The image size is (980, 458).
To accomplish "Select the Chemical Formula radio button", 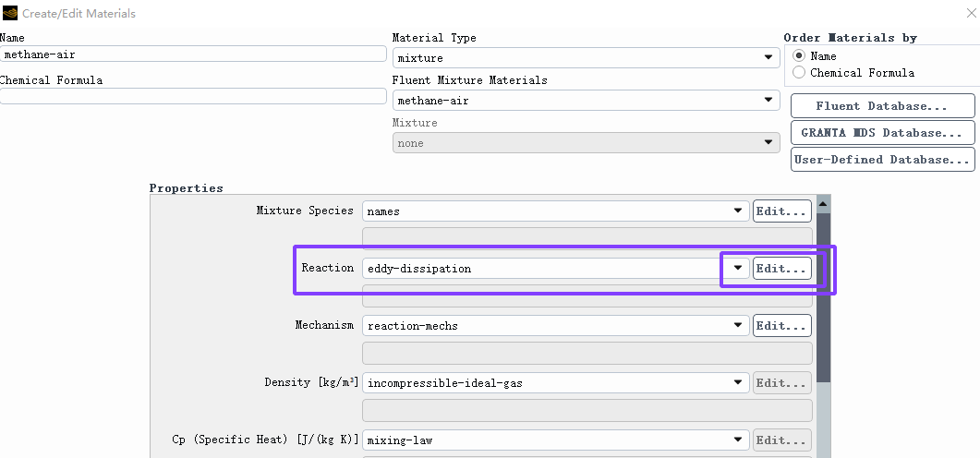I will click(799, 72).
